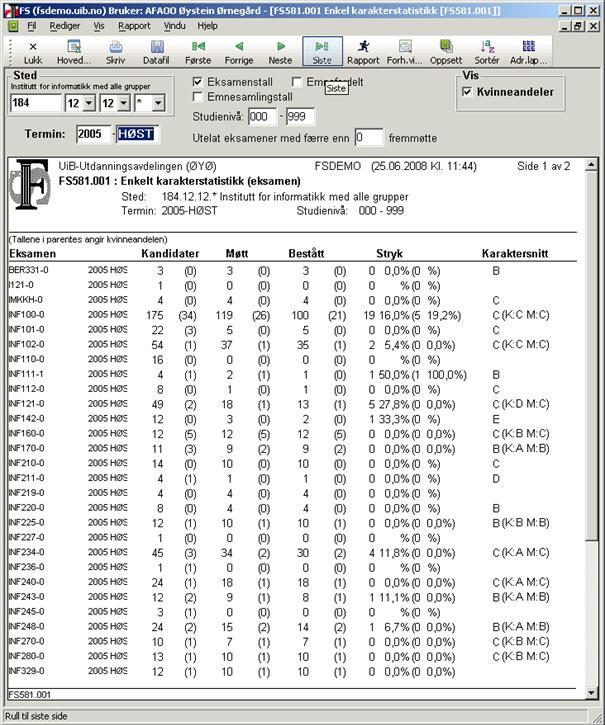The image size is (605, 725).
Task: Open the Vindu menu
Action: pyautogui.click(x=174, y=26)
